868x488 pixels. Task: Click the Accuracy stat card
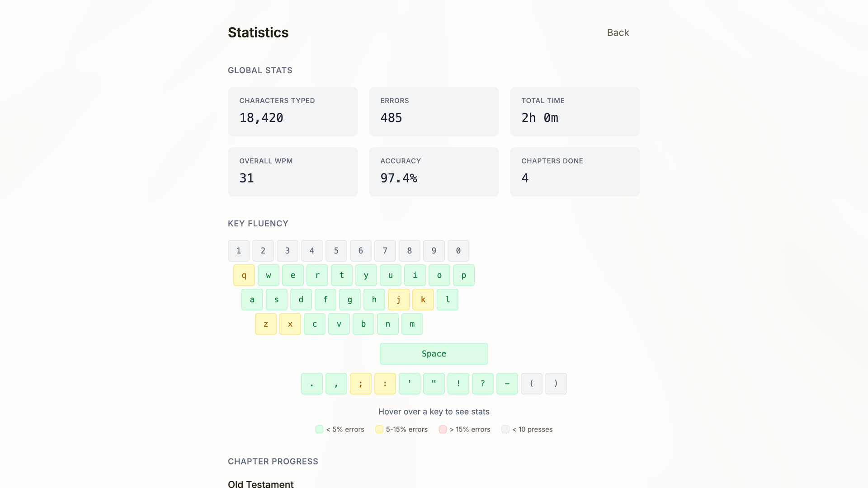pos(434,172)
